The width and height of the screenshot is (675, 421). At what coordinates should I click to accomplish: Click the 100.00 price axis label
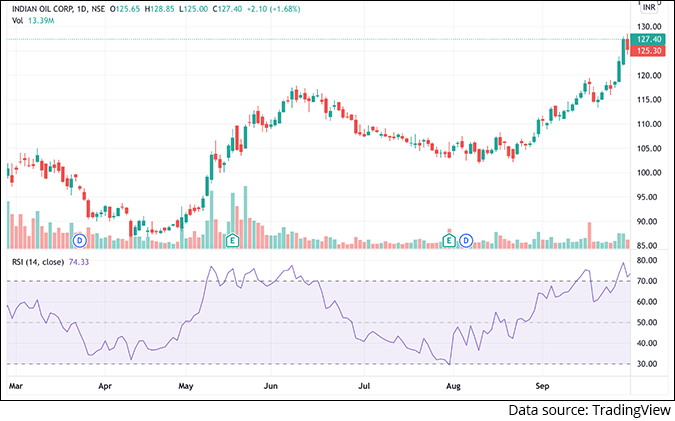pyautogui.click(x=649, y=173)
